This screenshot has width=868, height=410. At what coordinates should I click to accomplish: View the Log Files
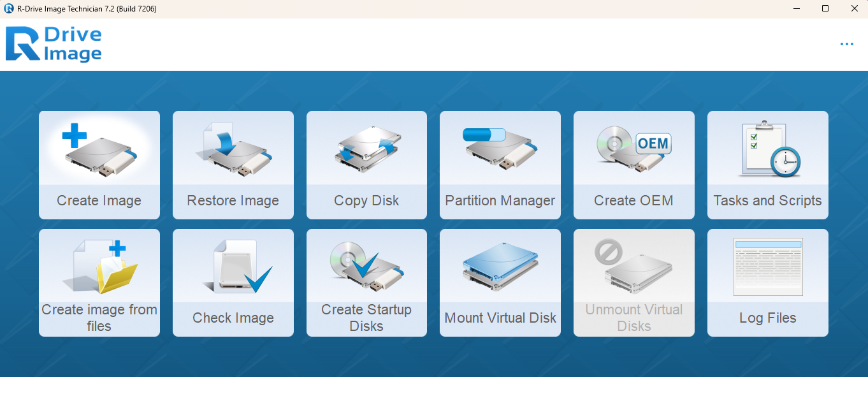click(768, 282)
